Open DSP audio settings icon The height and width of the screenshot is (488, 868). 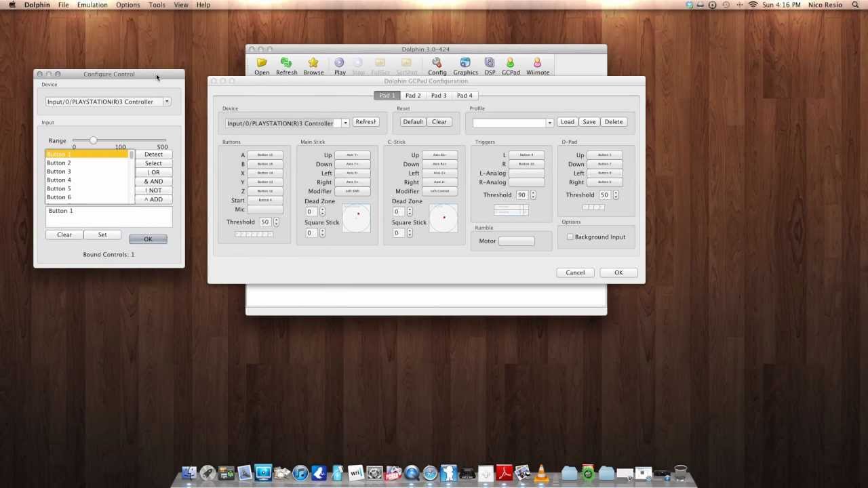(490, 66)
